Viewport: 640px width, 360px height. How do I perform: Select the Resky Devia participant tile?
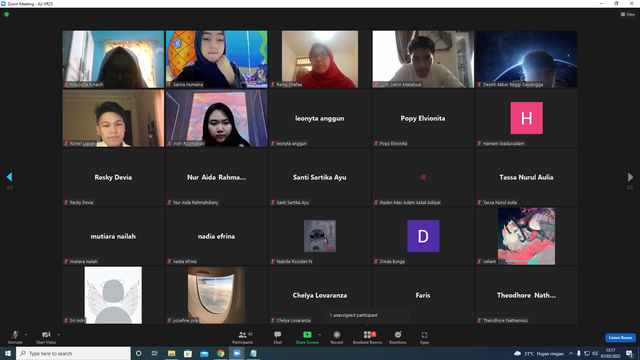coord(113,177)
